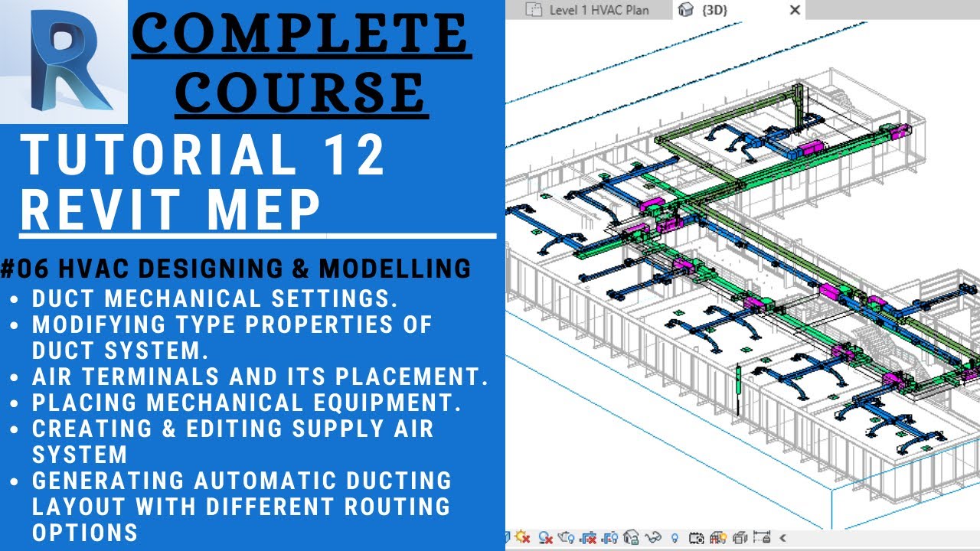The image size is (980, 551).
Task: Click '#06 HVAC DESIGNING & MODELLING' text
Action: tap(236, 268)
